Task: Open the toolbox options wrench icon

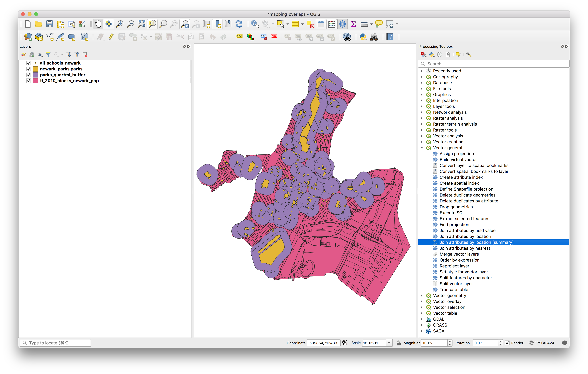Action: [469, 55]
